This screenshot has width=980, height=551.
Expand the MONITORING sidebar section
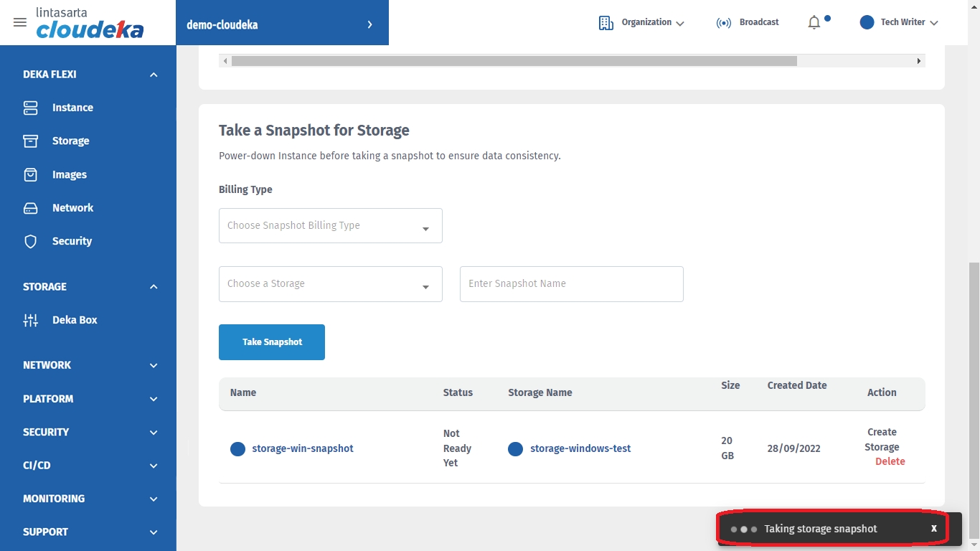154,499
